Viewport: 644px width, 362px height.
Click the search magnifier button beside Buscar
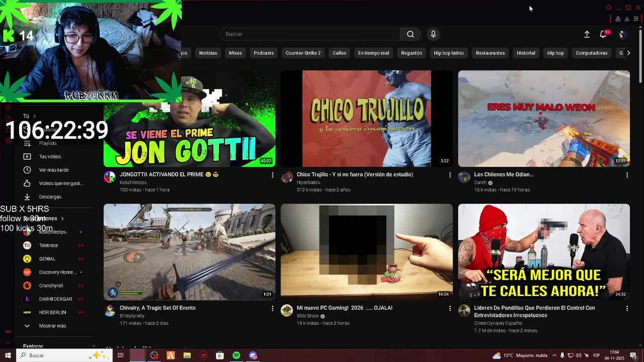[411, 34]
